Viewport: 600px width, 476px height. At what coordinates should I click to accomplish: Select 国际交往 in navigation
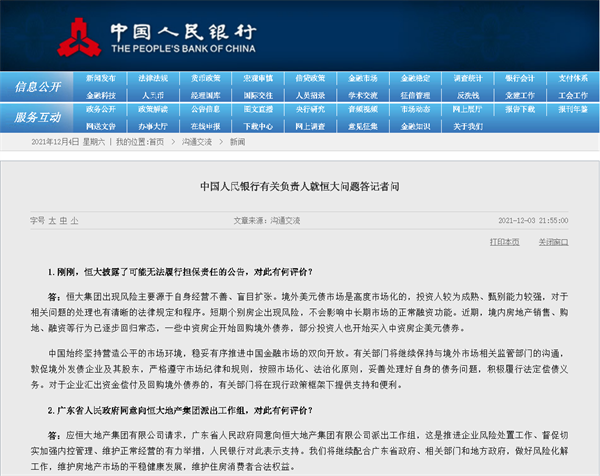click(x=258, y=95)
